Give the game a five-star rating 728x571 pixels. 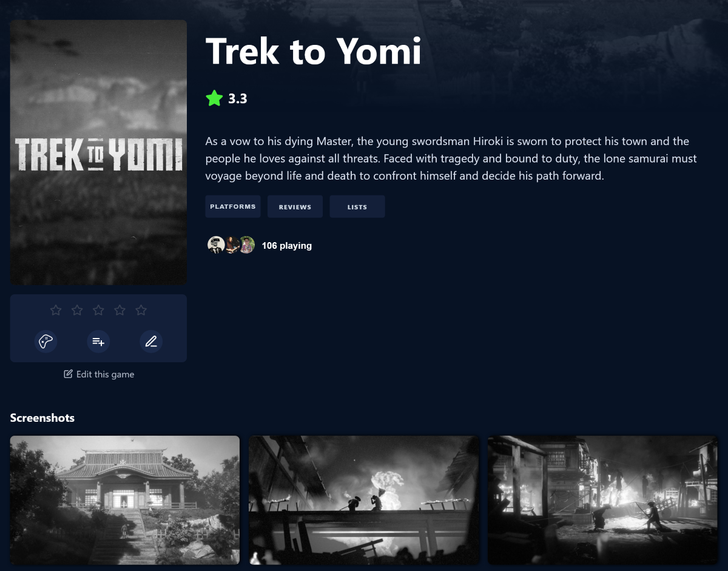click(141, 310)
